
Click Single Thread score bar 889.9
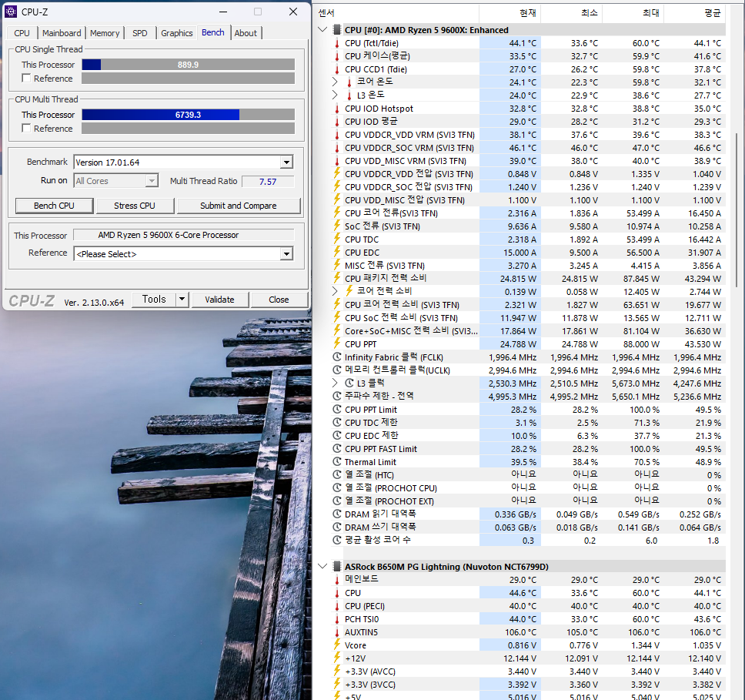pos(188,65)
